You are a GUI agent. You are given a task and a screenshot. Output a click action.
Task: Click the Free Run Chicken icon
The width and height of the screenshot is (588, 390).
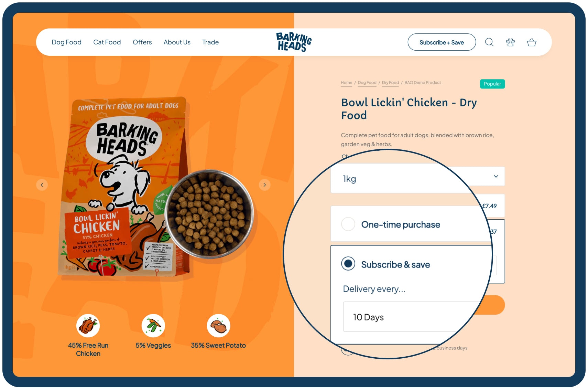(88, 326)
